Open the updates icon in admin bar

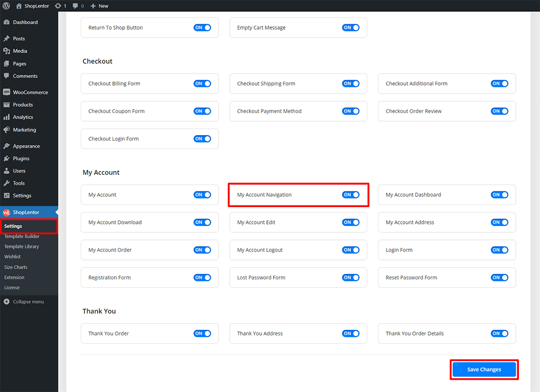tap(58, 6)
